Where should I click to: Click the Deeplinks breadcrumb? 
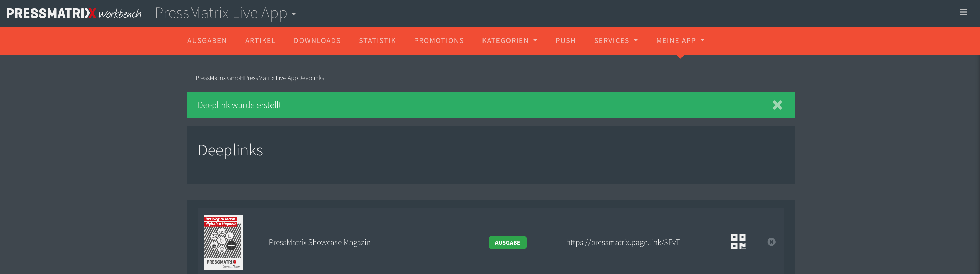click(x=311, y=78)
